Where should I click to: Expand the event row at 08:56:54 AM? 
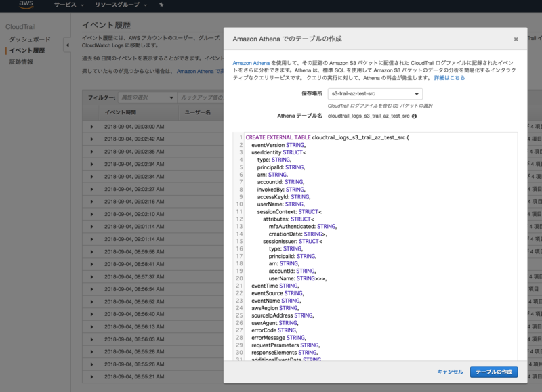coord(91,289)
